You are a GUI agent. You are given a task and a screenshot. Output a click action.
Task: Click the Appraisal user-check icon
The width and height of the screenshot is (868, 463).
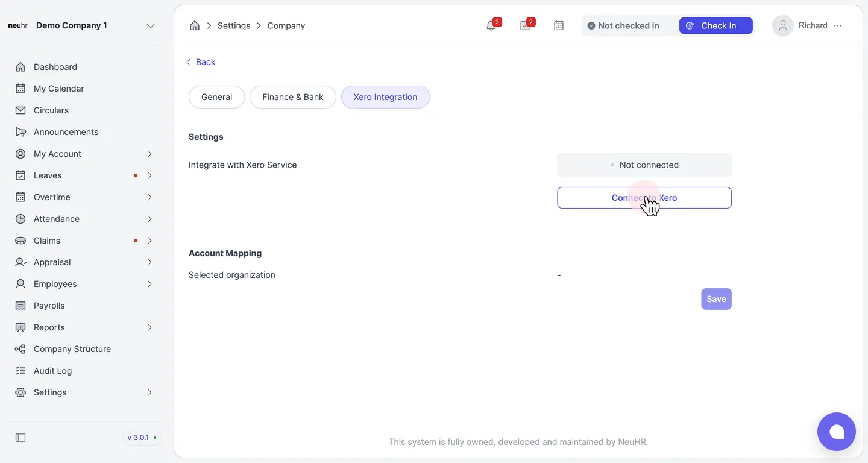pyautogui.click(x=20, y=262)
